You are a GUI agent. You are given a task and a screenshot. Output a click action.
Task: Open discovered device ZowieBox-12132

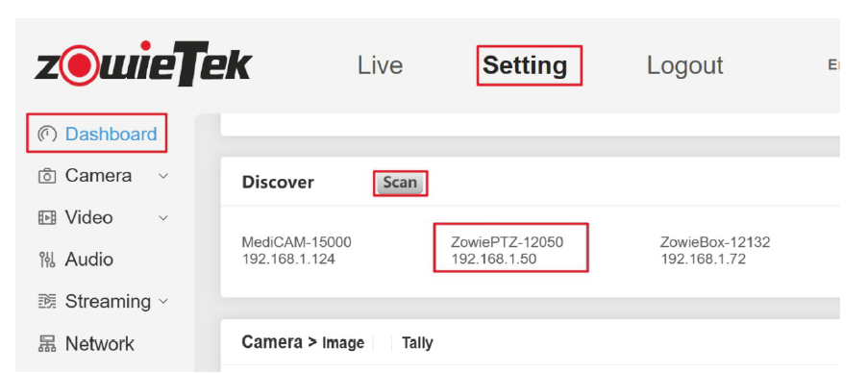(x=715, y=250)
